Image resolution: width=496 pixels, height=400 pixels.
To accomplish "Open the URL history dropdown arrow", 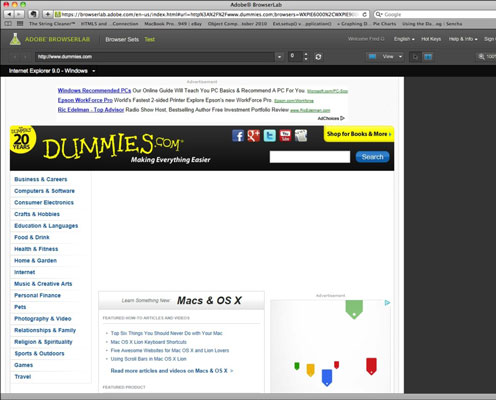I will 279,57.
